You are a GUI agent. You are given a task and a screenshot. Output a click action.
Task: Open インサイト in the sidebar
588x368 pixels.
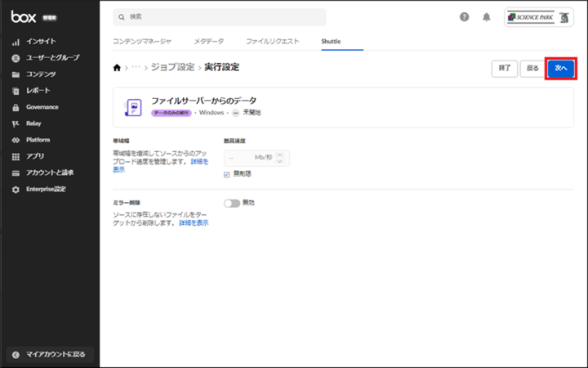[41, 41]
